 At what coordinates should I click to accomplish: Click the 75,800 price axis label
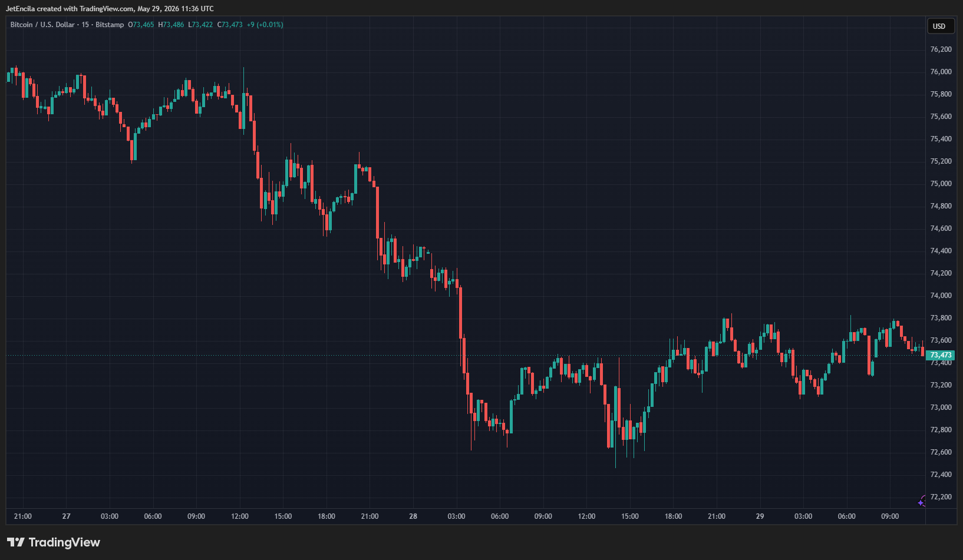(x=941, y=94)
